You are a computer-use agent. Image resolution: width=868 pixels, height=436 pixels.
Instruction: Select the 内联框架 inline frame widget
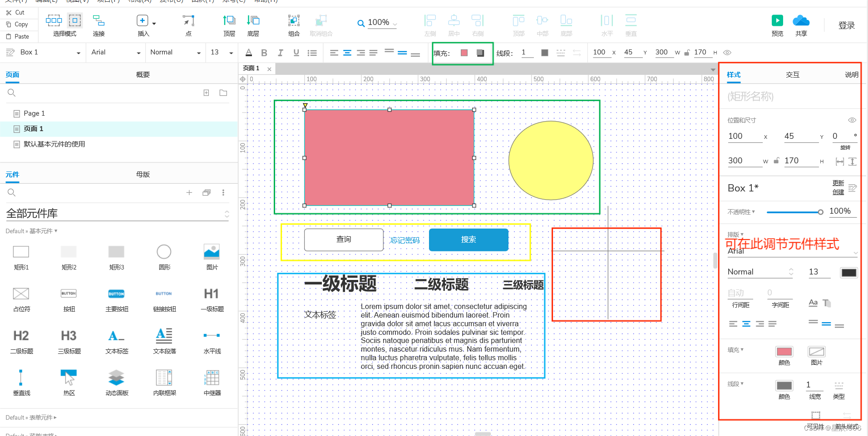(164, 383)
